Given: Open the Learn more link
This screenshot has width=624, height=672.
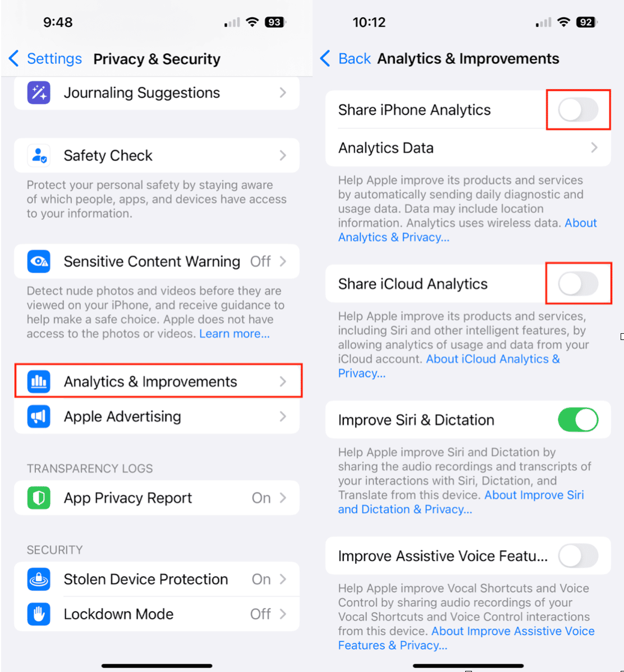Looking at the screenshot, I should point(235,333).
